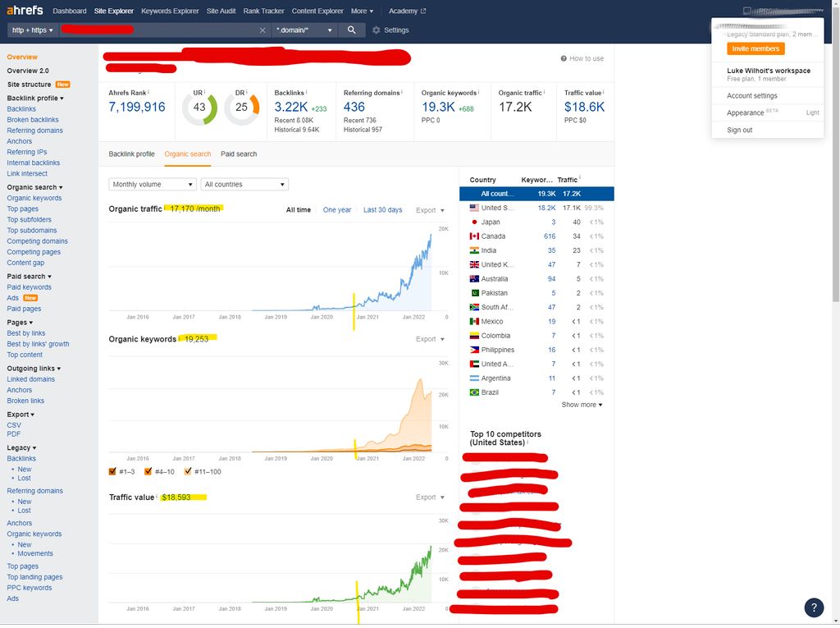Click the Canada flag icon
This screenshot has height=628, width=840.
[474, 236]
